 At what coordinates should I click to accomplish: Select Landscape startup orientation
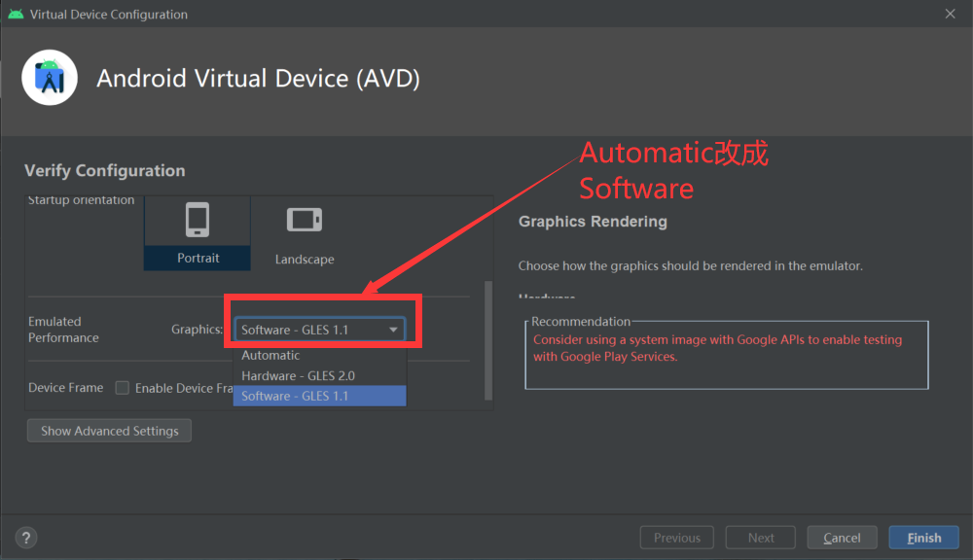(x=304, y=233)
